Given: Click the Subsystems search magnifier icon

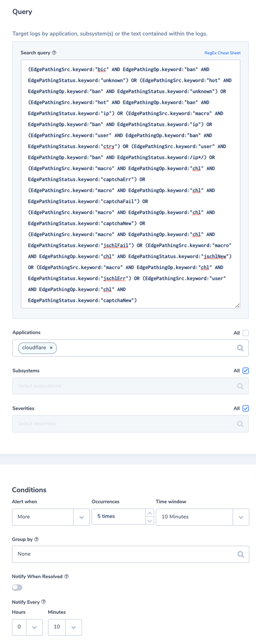Looking at the screenshot, I should 240,386.
